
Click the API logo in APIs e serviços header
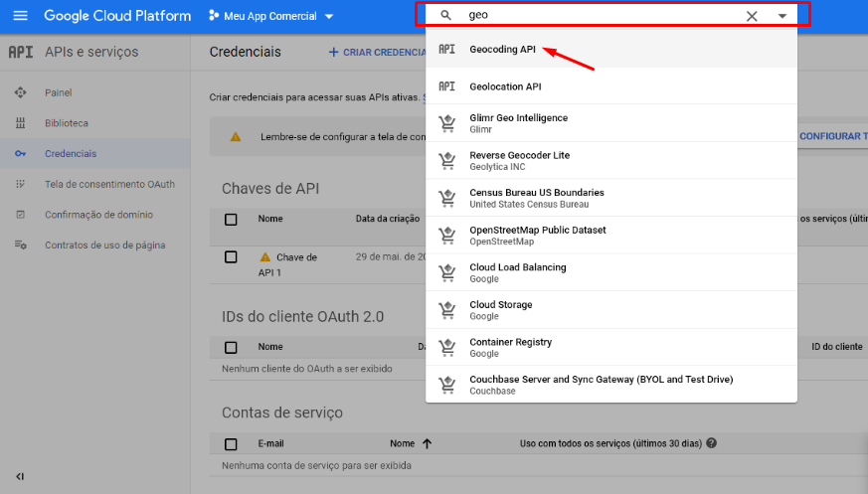21,52
